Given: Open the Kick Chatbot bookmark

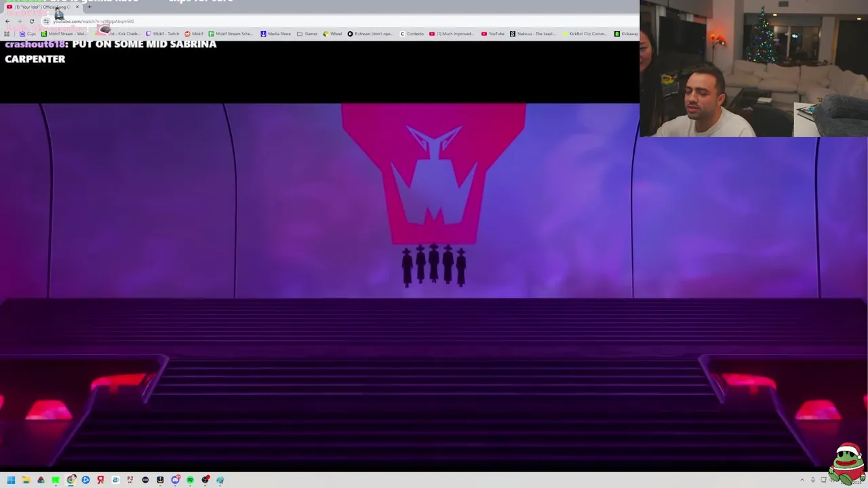Looking at the screenshot, I should coord(119,33).
